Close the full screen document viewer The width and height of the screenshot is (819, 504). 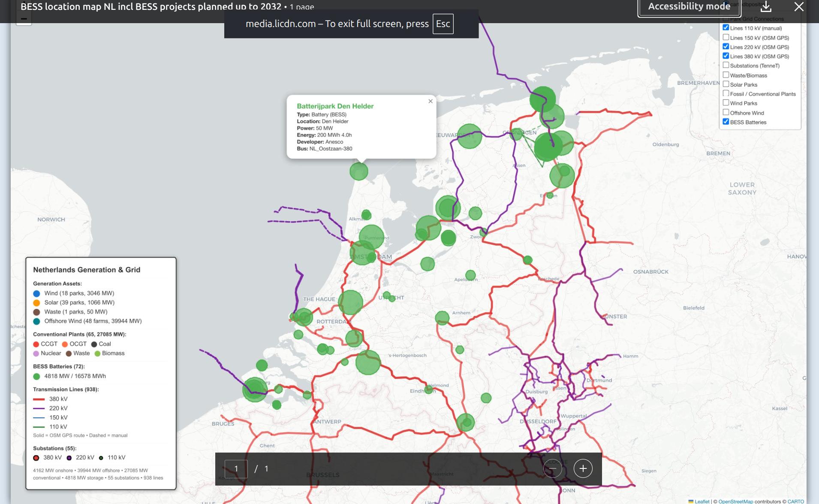[x=798, y=7]
